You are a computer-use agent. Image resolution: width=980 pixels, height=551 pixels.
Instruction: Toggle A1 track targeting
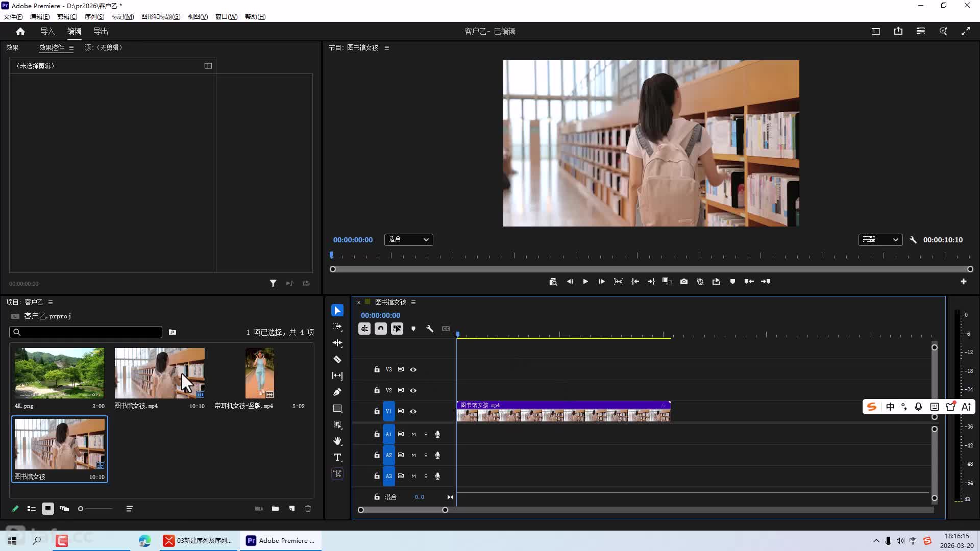click(389, 434)
